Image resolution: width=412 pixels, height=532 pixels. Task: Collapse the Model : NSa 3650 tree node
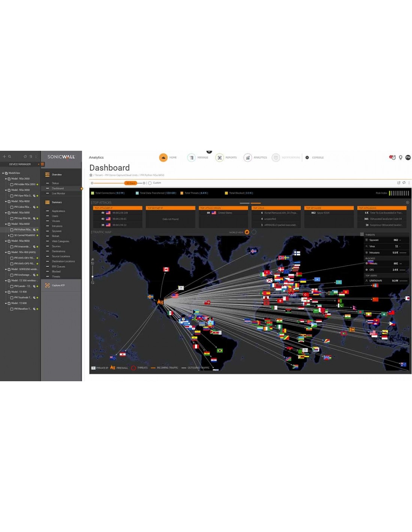(x=6, y=190)
